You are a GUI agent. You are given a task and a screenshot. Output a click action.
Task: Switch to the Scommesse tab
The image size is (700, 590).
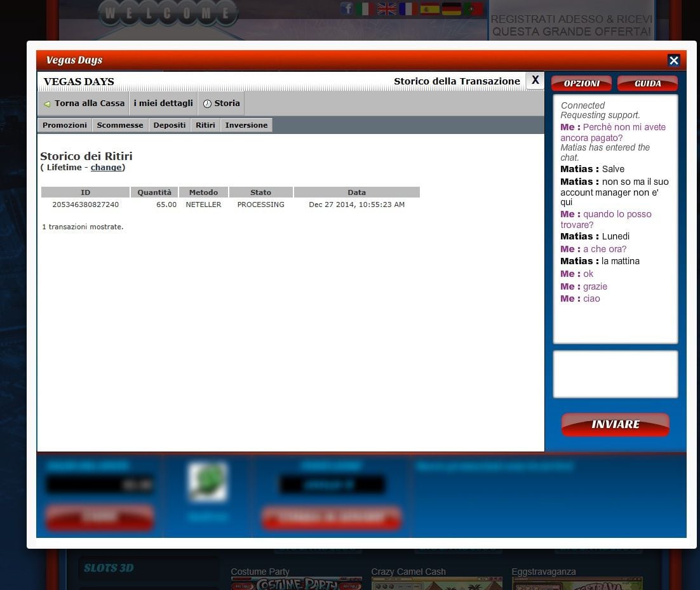pyautogui.click(x=120, y=125)
